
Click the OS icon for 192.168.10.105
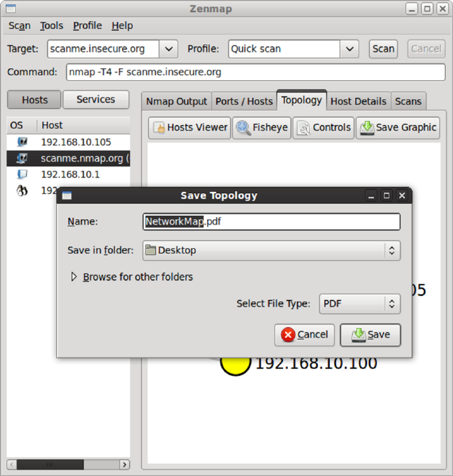[x=22, y=142]
